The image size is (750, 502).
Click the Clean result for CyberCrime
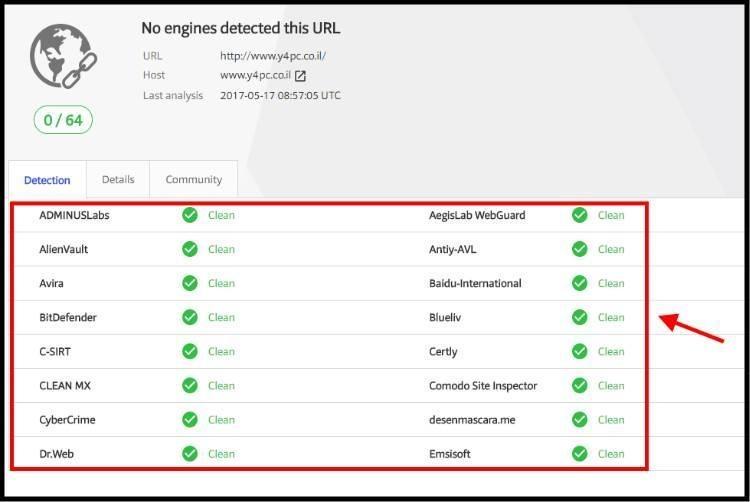click(x=221, y=420)
